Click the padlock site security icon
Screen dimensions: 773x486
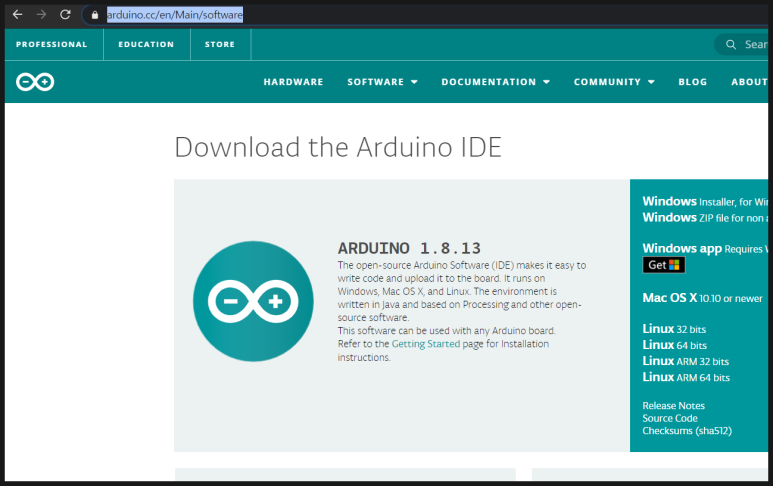pos(95,15)
